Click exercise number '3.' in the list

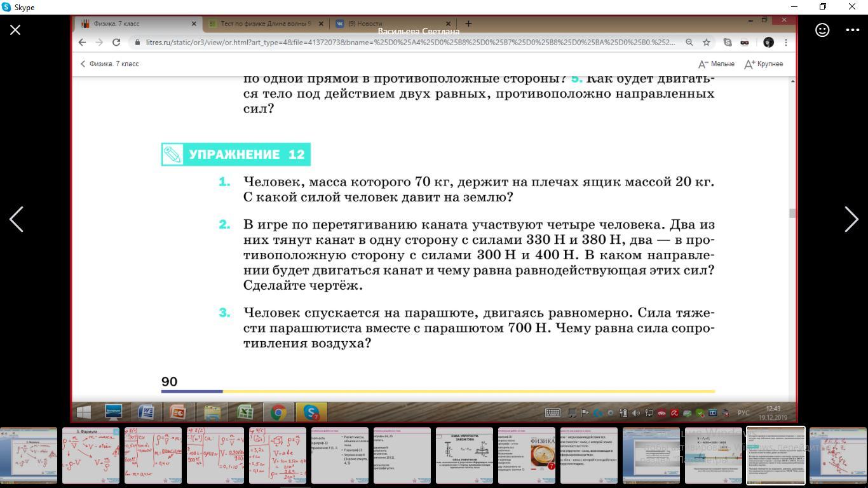224,313
